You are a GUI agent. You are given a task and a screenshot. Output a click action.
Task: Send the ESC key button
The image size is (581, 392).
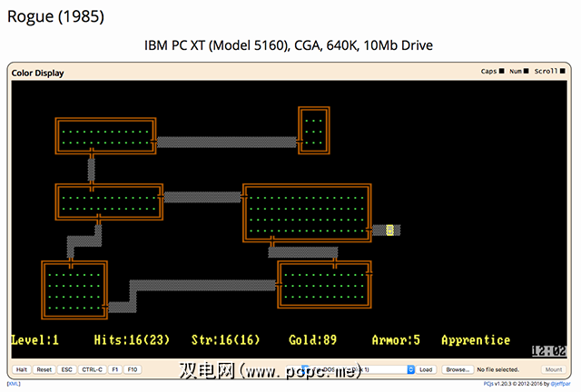tap(66, 369)
